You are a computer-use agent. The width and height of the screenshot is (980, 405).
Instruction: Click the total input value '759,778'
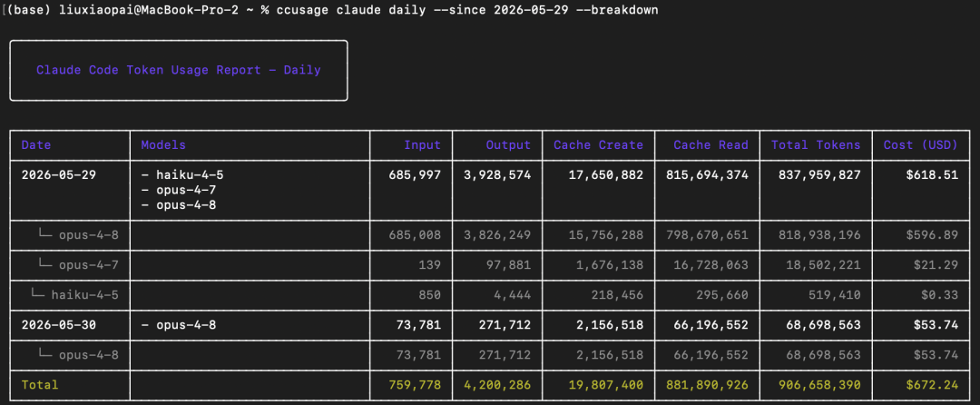click(415, 385)
